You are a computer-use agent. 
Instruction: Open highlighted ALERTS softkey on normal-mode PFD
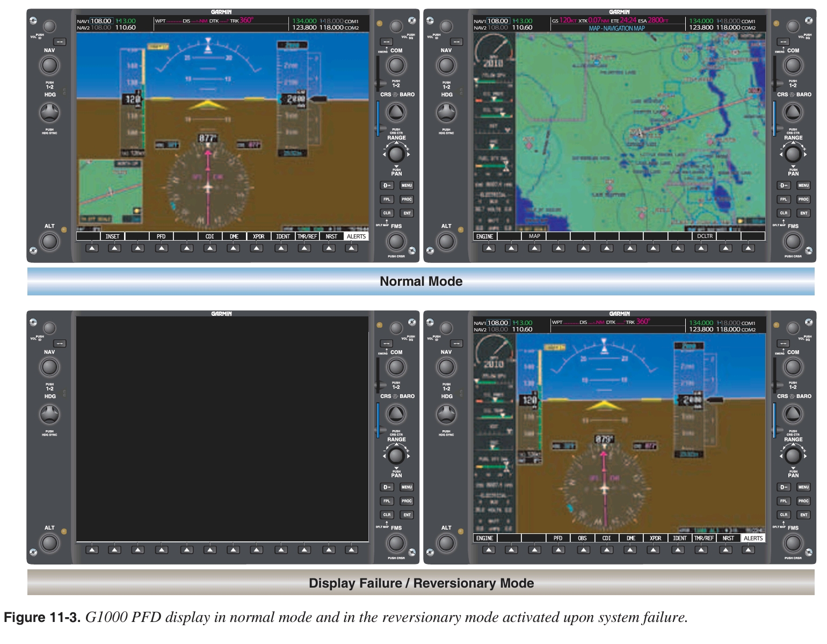356,236
